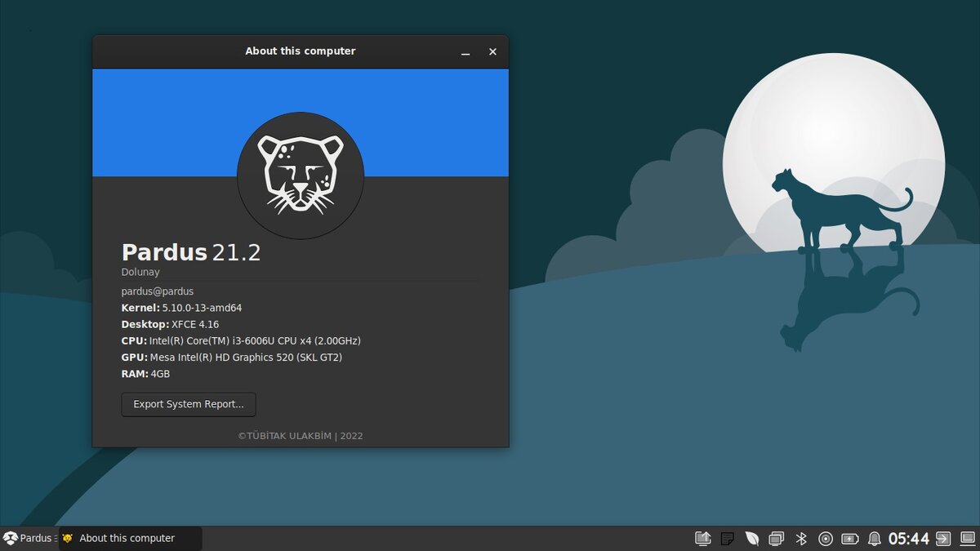Click the 'Export System Report...' button
The width and height of the screenshot is (980, 551).
[188, 404]
